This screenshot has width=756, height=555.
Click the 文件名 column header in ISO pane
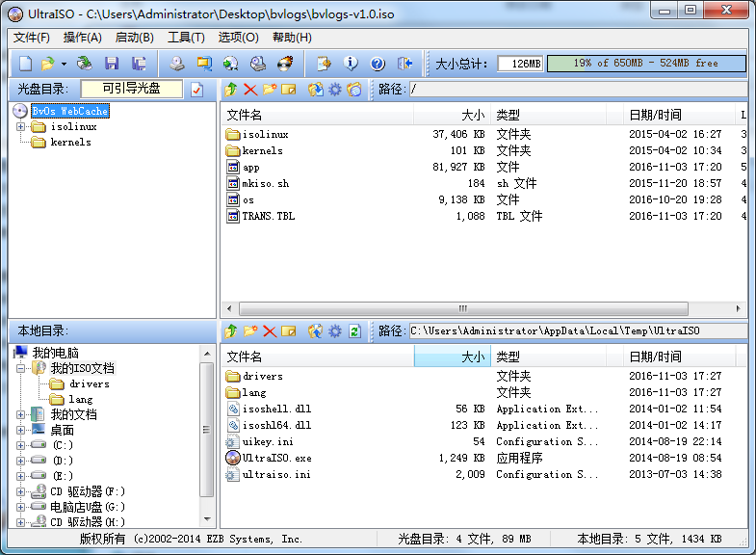[318, 115]
